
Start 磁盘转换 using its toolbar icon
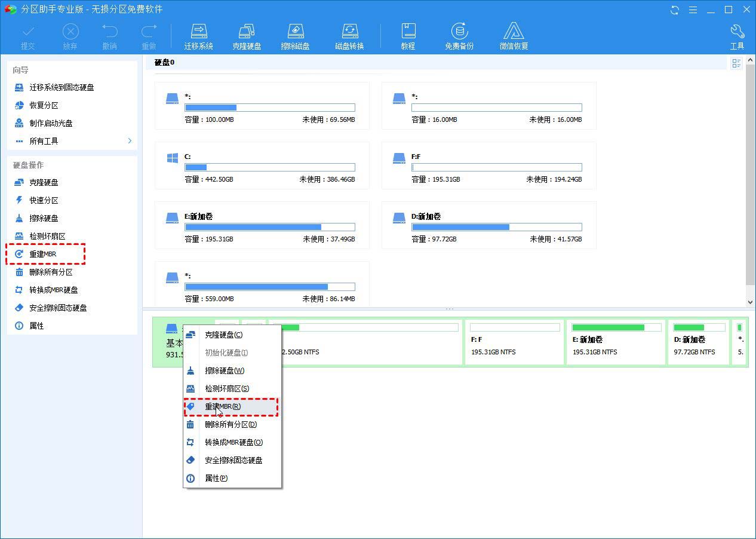coord(349,35)
